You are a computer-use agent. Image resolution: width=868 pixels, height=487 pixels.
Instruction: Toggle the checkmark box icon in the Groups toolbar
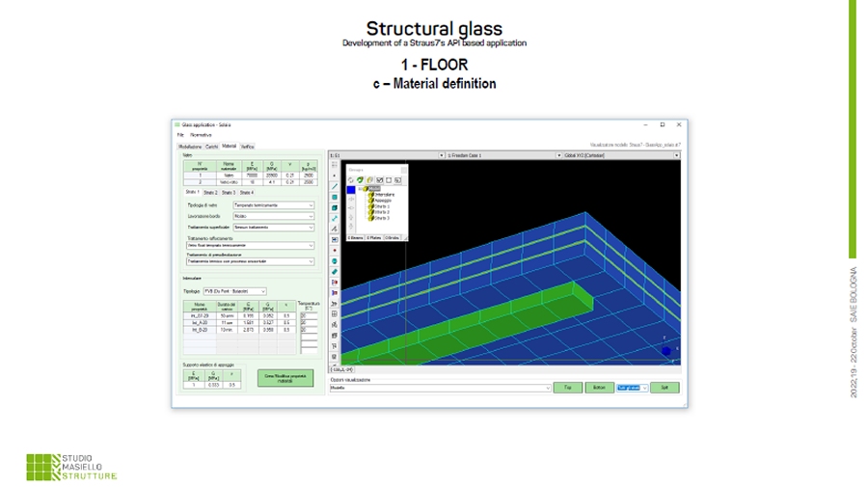click(379, 179)
